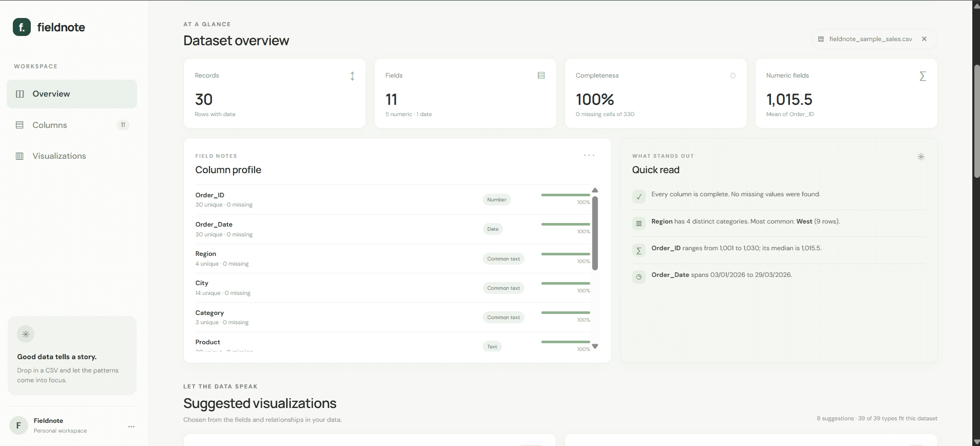
Task: Click the Quick read sparkle icon
Action: tap(921, 157)
